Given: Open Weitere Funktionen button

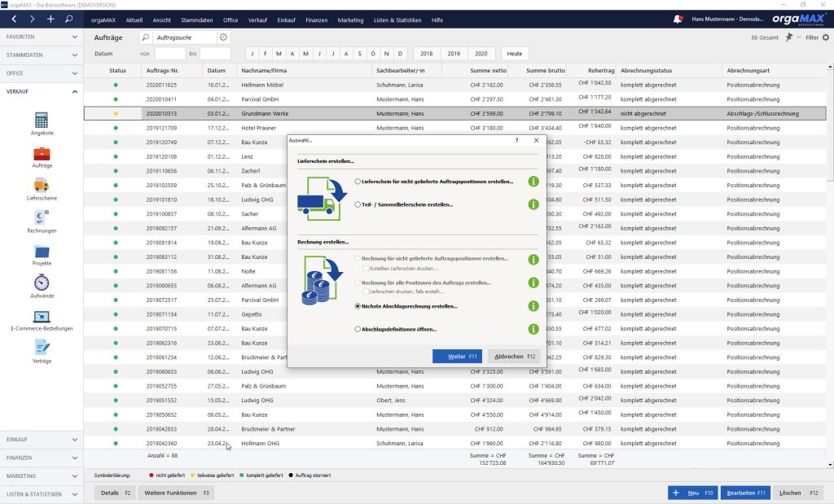Looking at the screenshot, I should click(177, 493).
